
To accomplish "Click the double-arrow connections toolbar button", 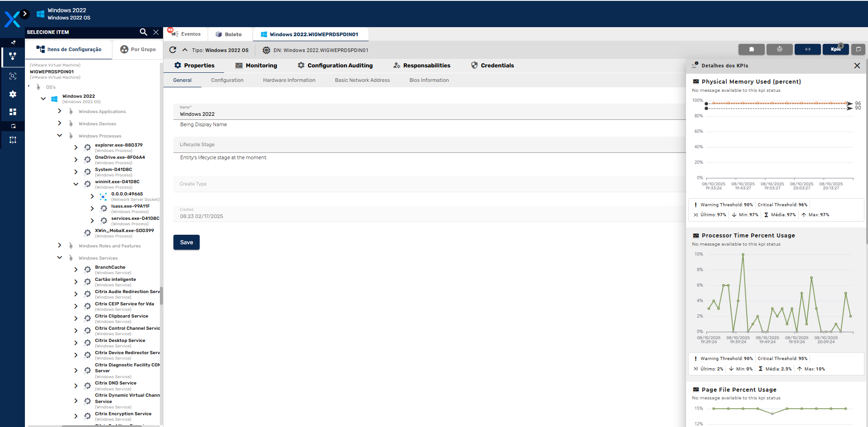I will tap(807, 49).
